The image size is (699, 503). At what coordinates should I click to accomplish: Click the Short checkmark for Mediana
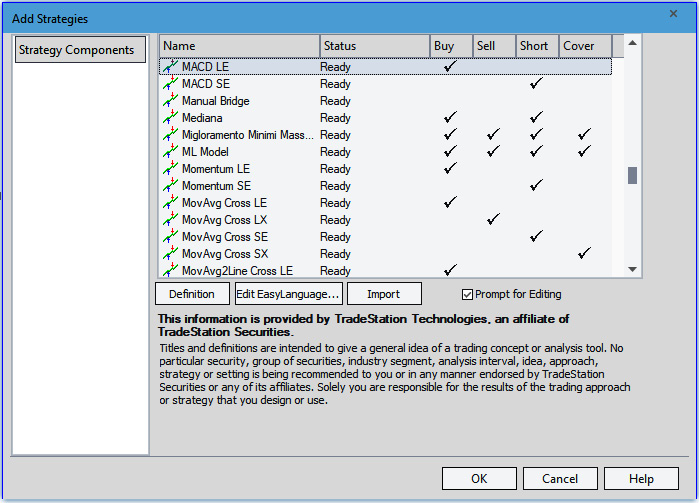click(x=536, y=117)
